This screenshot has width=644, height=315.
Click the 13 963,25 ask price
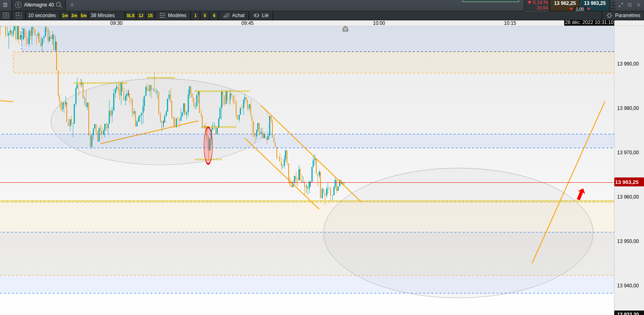595,3
